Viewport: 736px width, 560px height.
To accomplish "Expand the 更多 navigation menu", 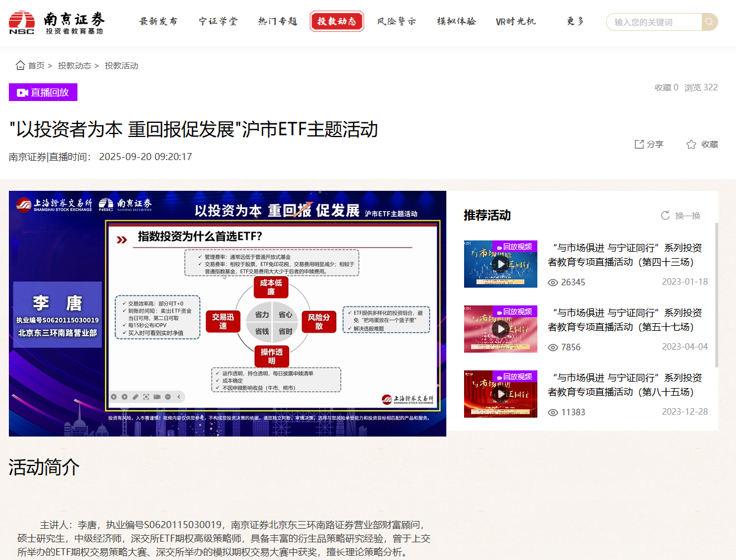I will [x=575, y=22].
